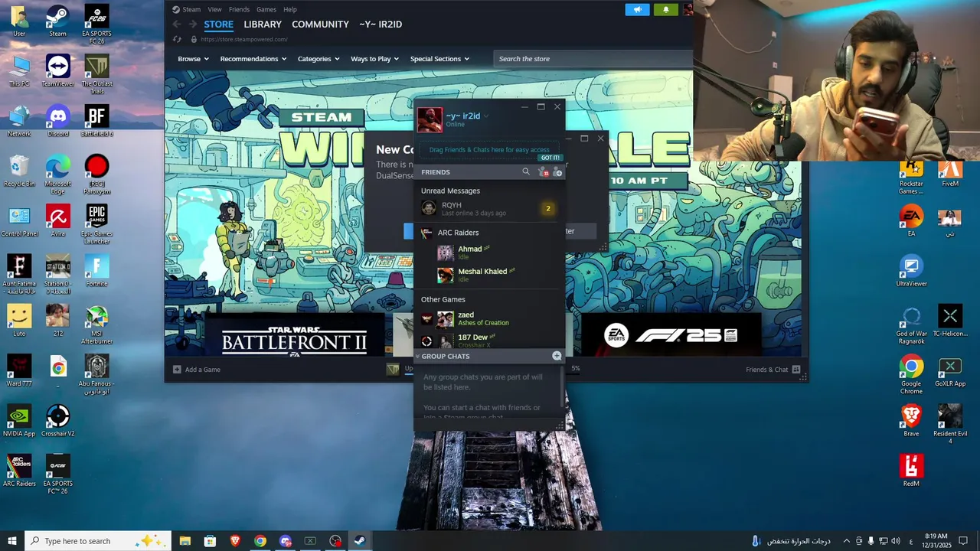Click the Add a Friend icon
The width and height of the screenshot is (980, 551).
point(557,172)
